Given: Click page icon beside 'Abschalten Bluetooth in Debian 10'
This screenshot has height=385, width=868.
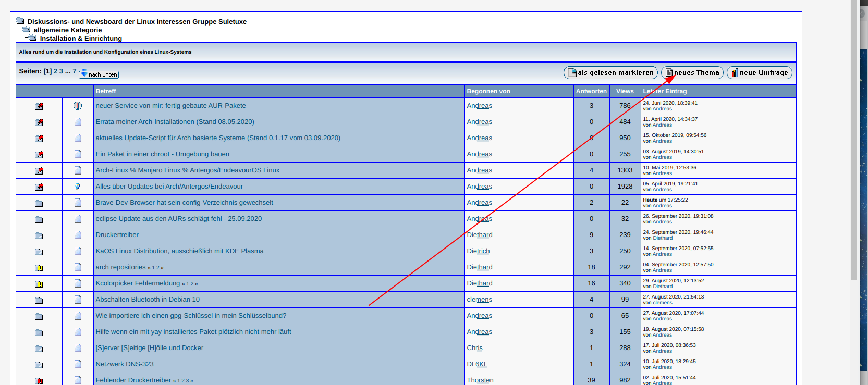Looking at the screenshot, I should click(x=78, y=300).
